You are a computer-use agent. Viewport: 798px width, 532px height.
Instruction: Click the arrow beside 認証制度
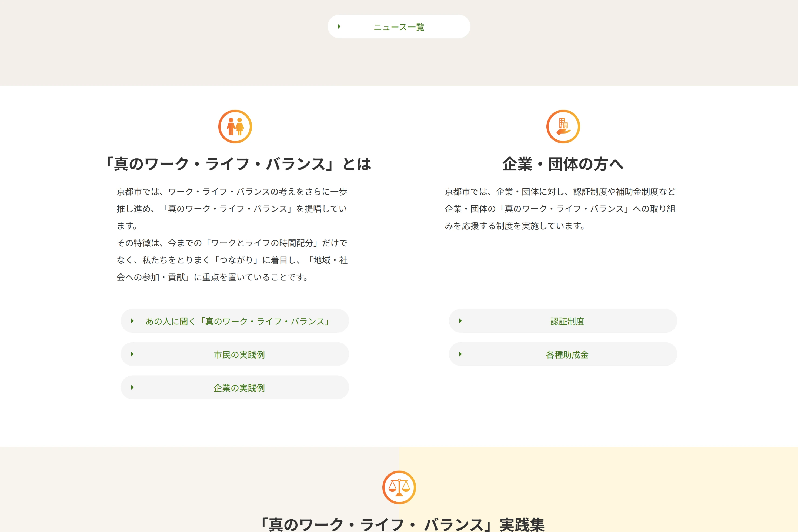point(460,321)
